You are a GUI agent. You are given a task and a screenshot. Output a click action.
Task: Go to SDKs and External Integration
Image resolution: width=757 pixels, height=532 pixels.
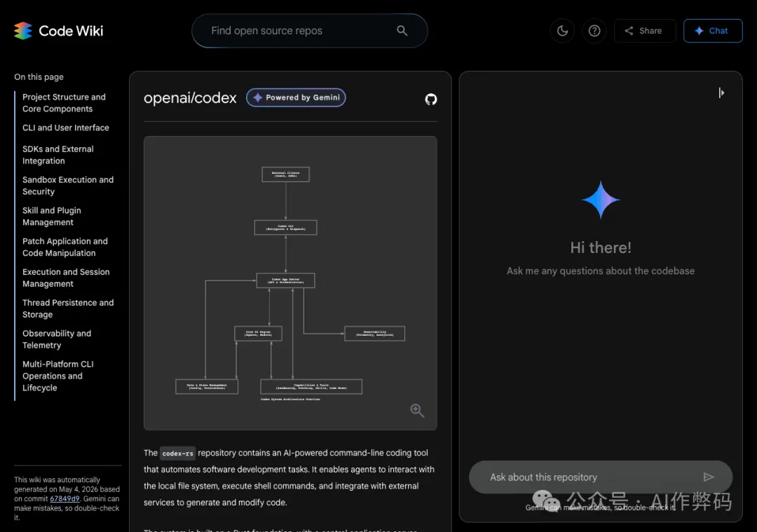point(58,155)
